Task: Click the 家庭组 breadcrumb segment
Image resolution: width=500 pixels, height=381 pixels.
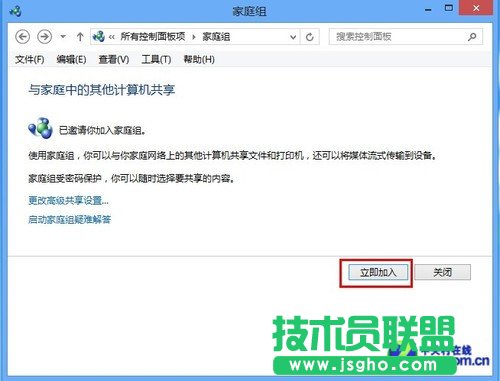Action: coord(216,36)
